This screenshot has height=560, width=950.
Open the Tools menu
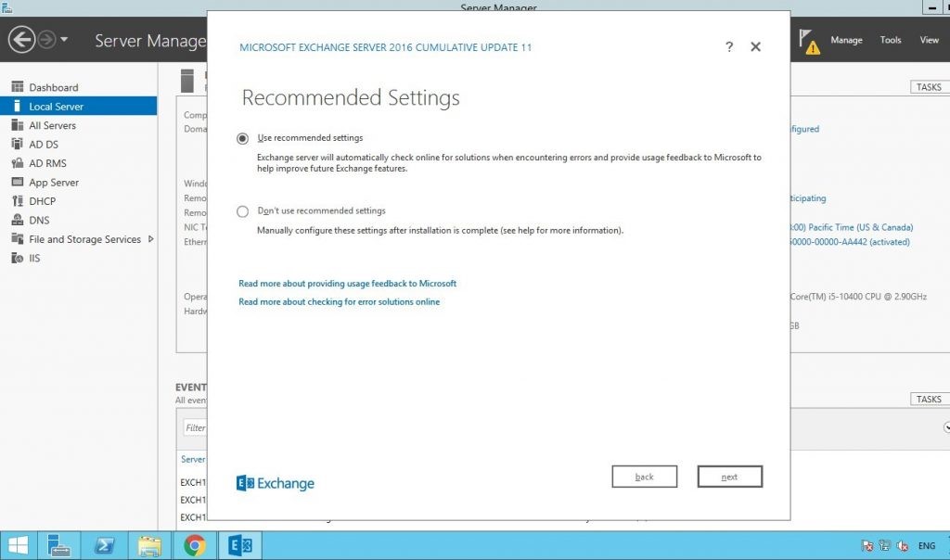pos(891,40)
